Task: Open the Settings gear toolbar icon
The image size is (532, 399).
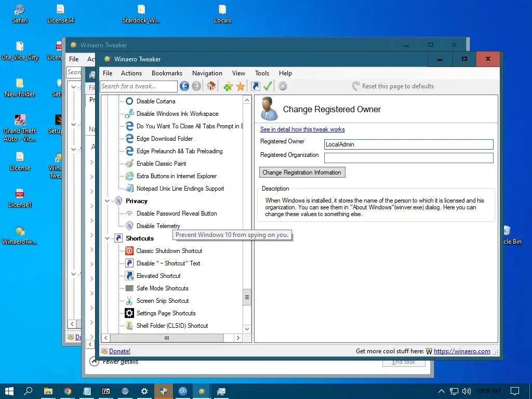Action: [x=283, y=86]
